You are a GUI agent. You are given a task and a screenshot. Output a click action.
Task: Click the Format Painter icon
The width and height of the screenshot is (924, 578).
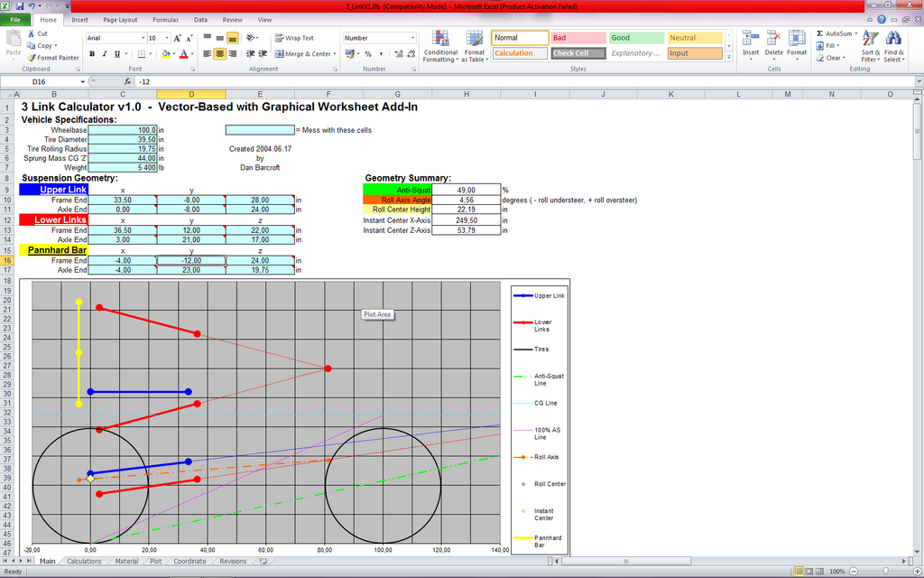click(32, 57)
